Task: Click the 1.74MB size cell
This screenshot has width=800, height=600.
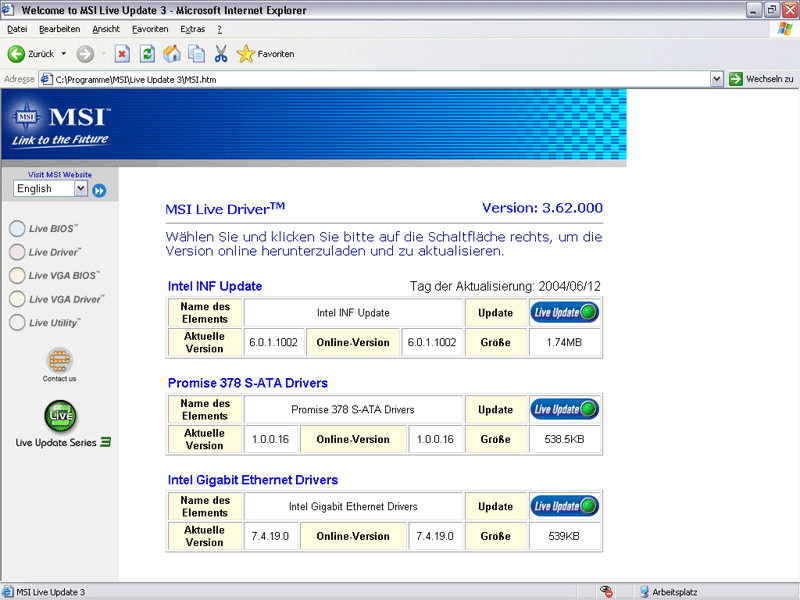Action: [564, 342]
